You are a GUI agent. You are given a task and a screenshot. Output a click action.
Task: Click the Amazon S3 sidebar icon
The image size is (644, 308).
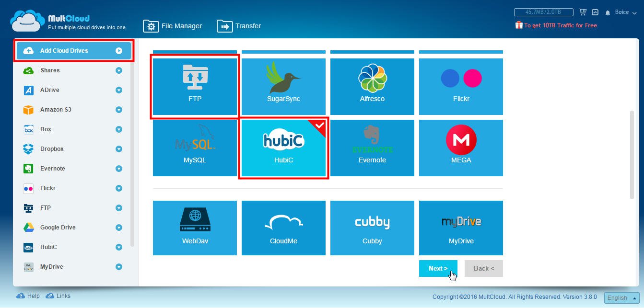[28, 110]
